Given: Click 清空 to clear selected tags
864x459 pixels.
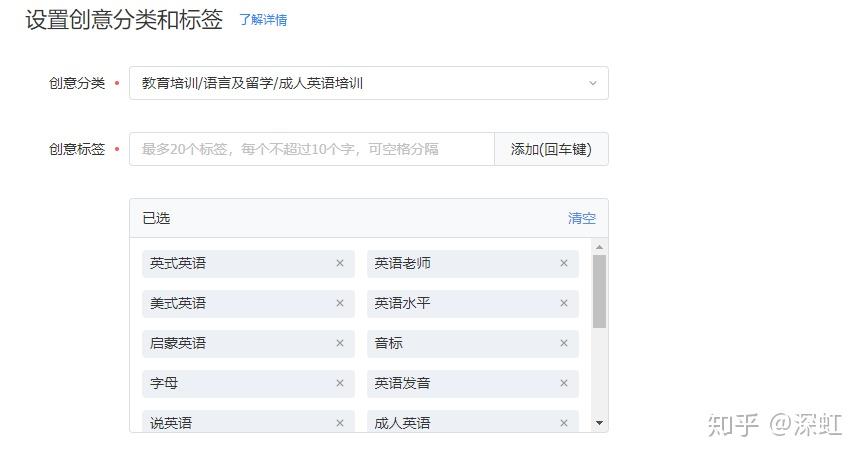Looking at the screenshot, I should (581, 218).
